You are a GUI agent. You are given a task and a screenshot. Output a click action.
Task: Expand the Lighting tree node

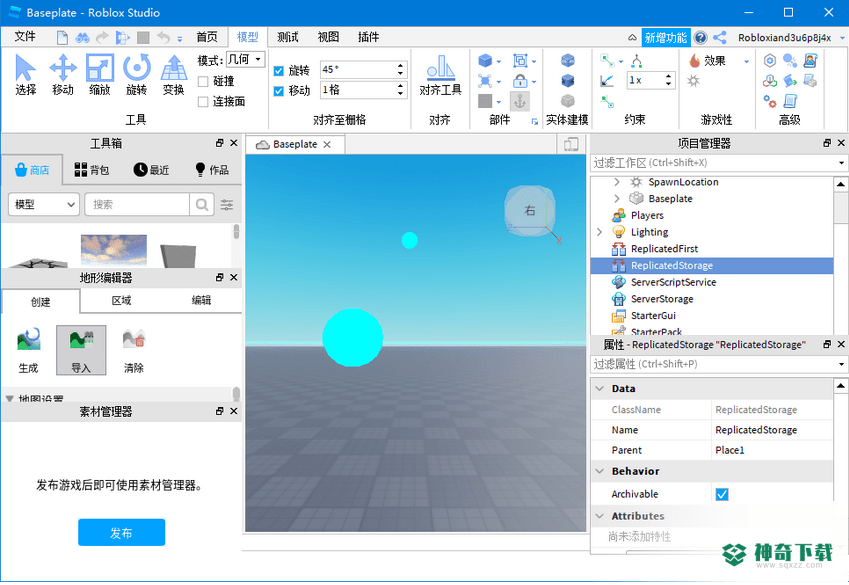click(x=599, y=232)
